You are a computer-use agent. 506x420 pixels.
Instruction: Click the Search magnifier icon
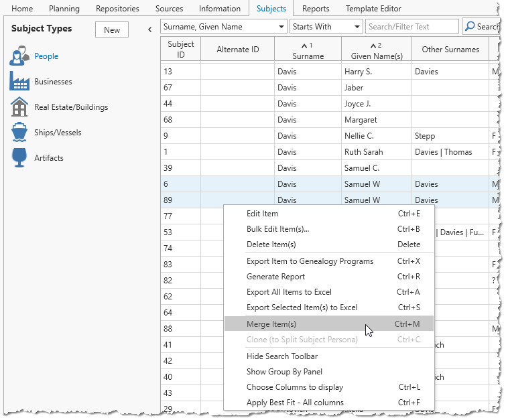pyautogui.click(x=470, y=27)
